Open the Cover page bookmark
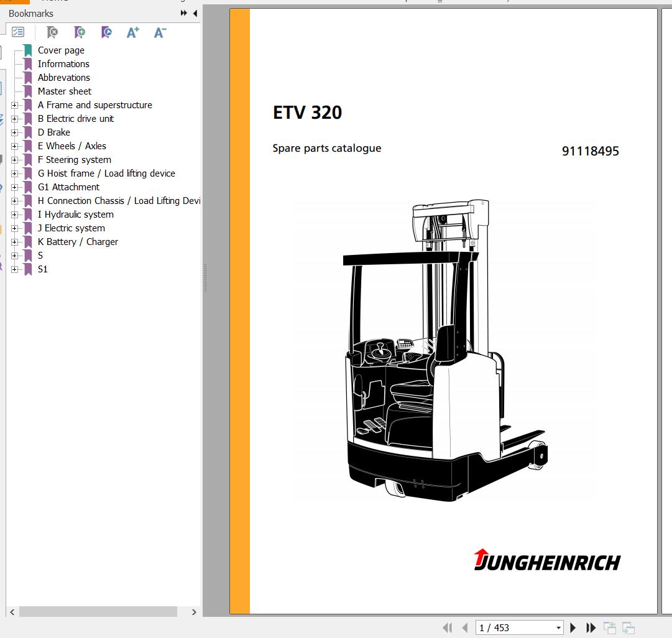Image resolution: width=672 pixels, height=638 pixels. 61,50
